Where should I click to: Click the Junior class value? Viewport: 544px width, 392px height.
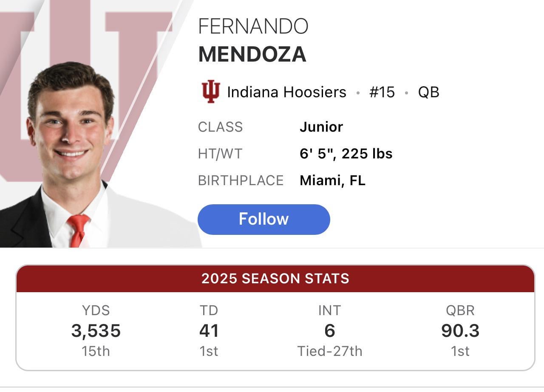pyautogui.click(x=322, y=127)
